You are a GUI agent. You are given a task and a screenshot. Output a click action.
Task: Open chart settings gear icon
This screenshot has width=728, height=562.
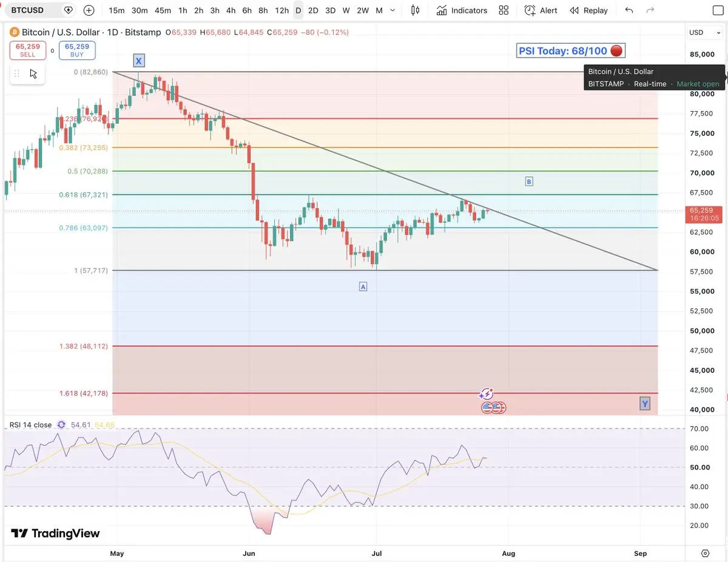pyautogui.click(x=705, y=554)
